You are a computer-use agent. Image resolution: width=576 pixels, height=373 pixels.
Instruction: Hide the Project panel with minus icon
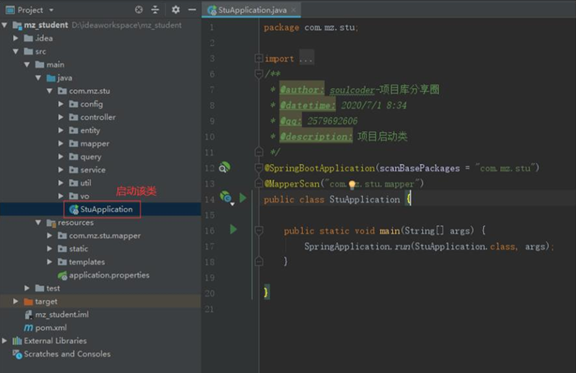pyautogui.click(x=192, y=10)
